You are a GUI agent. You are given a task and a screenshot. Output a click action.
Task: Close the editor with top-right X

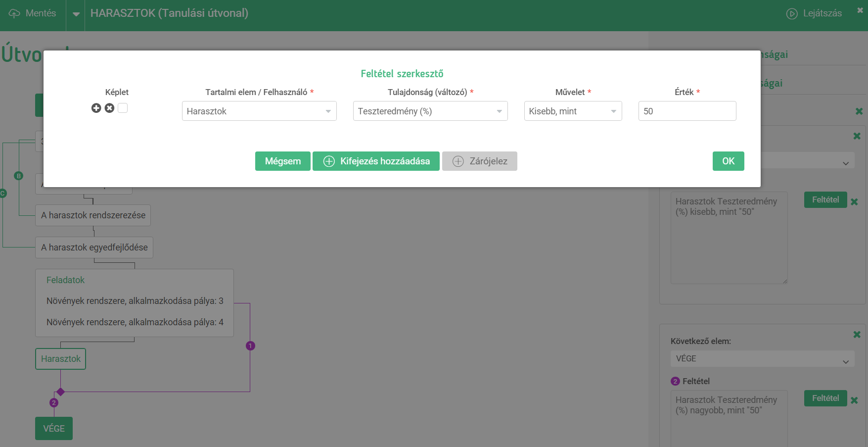[x=860, y=10]
